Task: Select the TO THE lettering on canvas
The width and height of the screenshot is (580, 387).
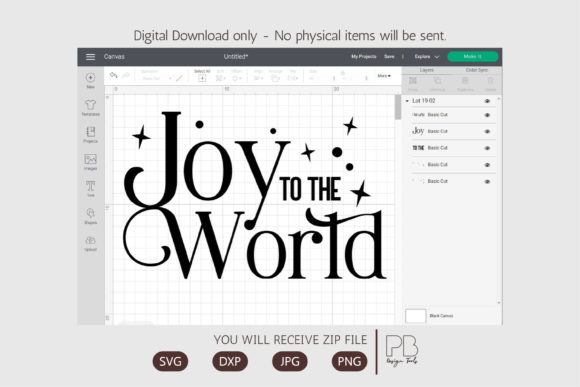Action: [311, 189]
